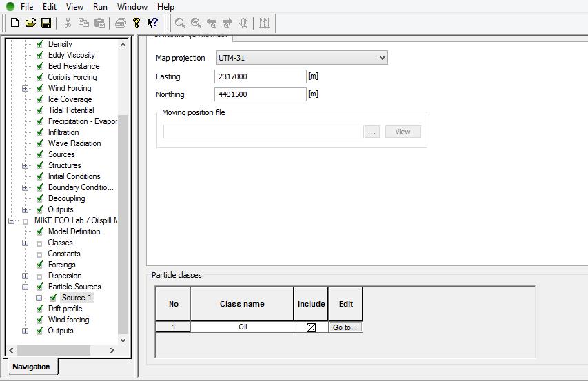The height and width of the screenshot is (381, 588).
Task: Select Coriolis Forcing tree item
Action: click(72, 77)
